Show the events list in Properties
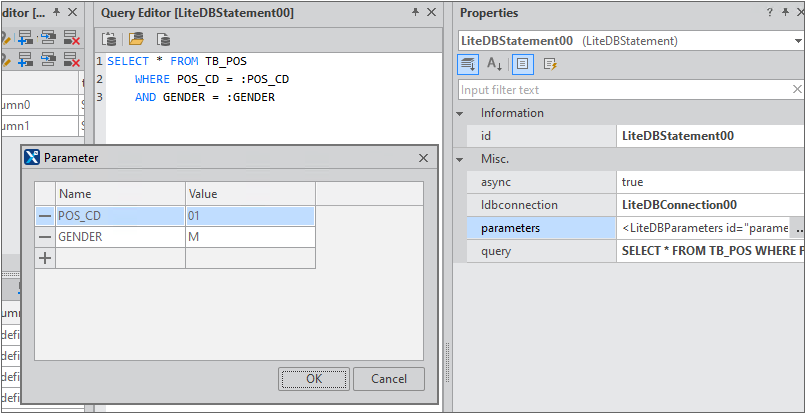This screenshot has height=413, width=805. pyautogui.click(x=550, y=65)
